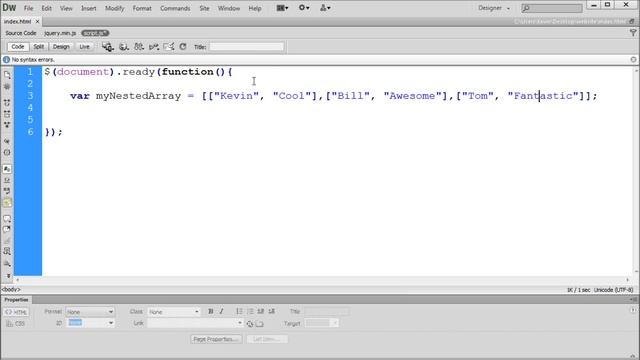Click the Unordered List icon

pyautogui.click(x=239, y=311)
